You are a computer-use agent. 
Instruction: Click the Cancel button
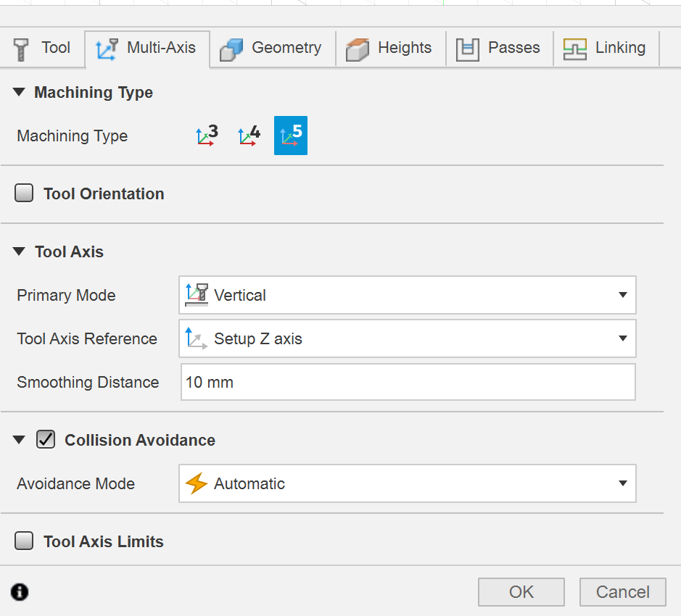coord(622,592)
